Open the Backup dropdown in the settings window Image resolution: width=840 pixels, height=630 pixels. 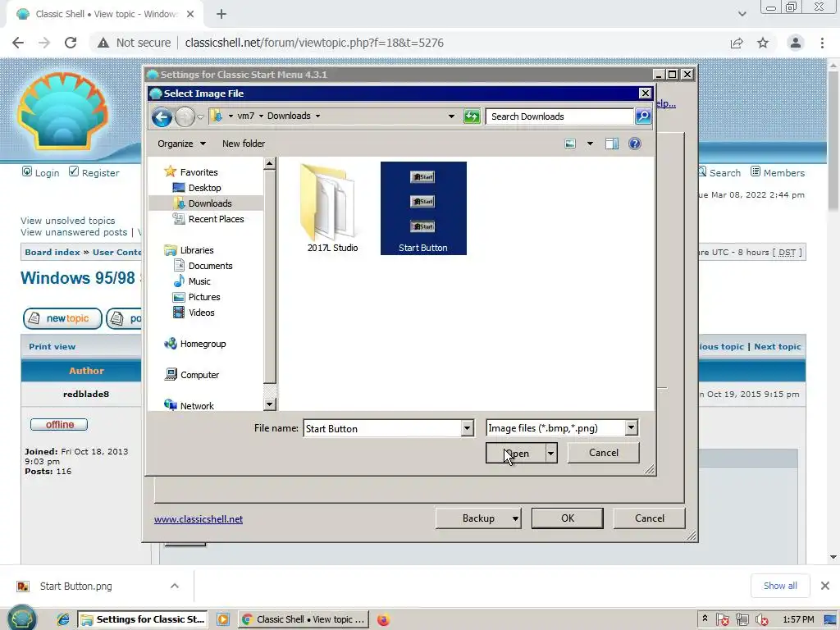(478, 518)
